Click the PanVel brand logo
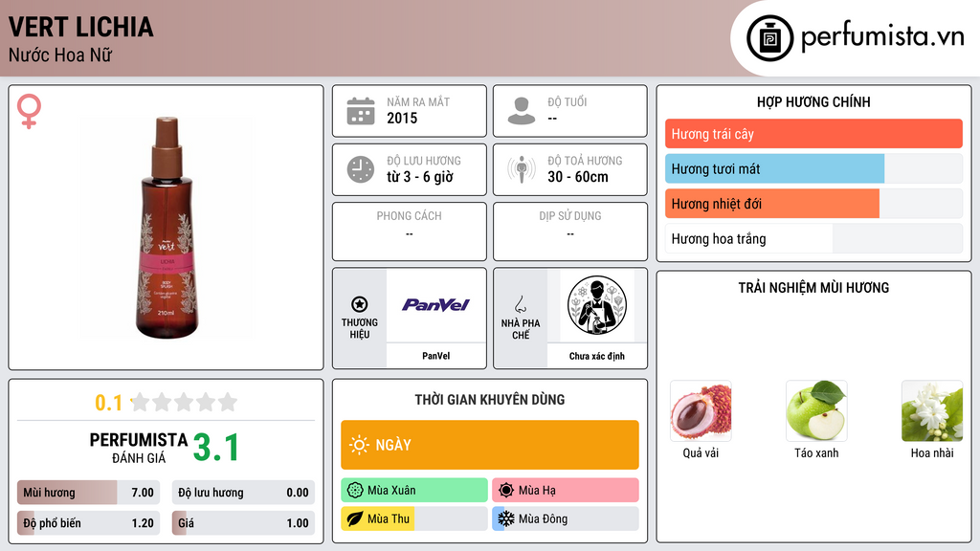This screenshot has width=980, height=551. pyautogui.click(x=435, y=305)
